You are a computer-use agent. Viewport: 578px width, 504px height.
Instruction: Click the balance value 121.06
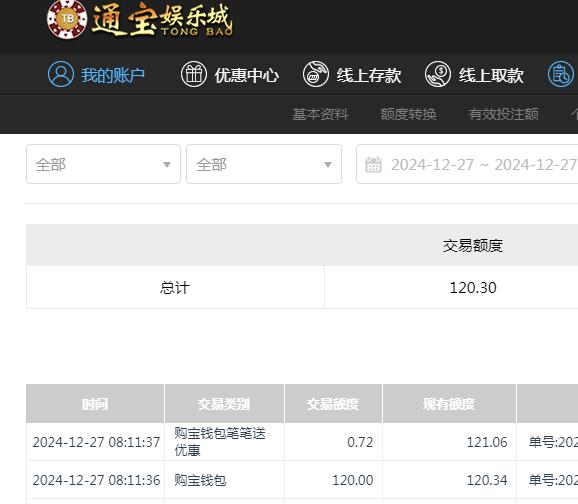[x=487, y=442]
